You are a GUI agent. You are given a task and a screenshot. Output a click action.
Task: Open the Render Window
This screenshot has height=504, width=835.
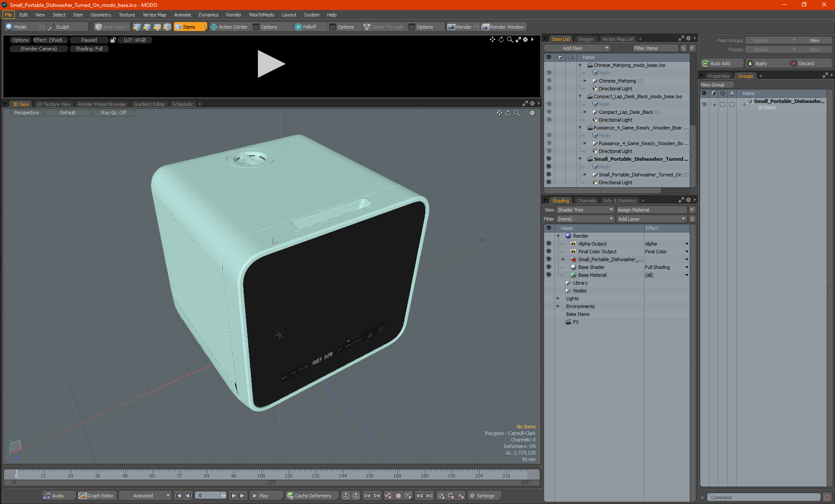(x=504, y=27)
